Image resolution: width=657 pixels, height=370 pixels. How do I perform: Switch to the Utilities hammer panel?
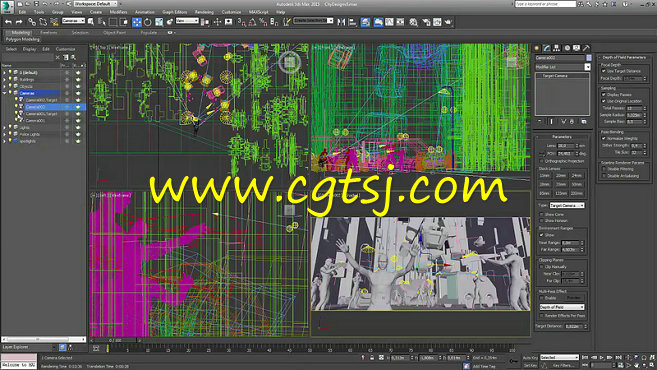(x=587, y=48)
